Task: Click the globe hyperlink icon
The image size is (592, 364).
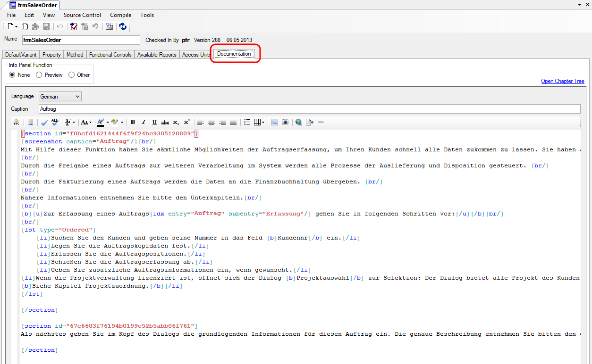Action: [299, 122]
